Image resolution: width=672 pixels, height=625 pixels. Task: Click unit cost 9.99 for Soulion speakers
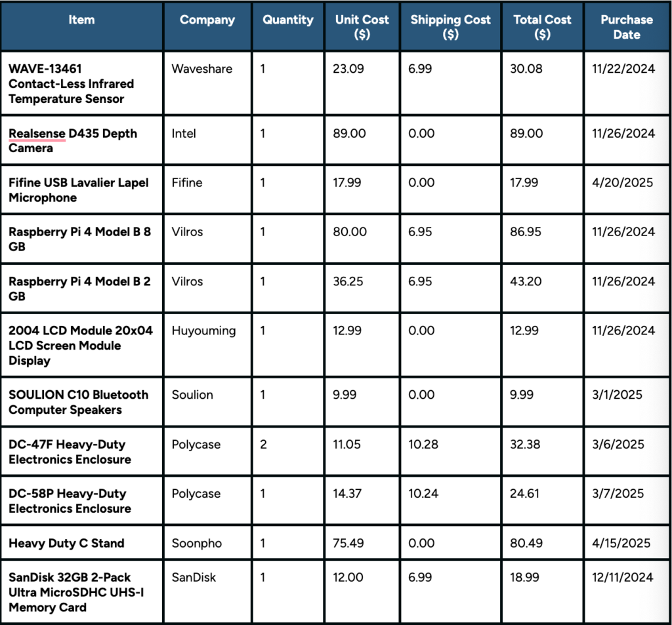click(362, 402)
